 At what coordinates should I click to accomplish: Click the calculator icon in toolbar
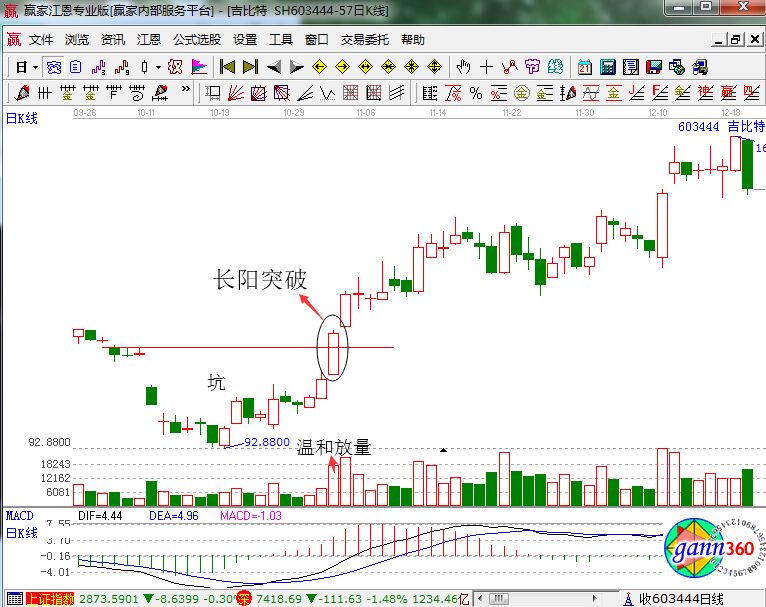608,67
